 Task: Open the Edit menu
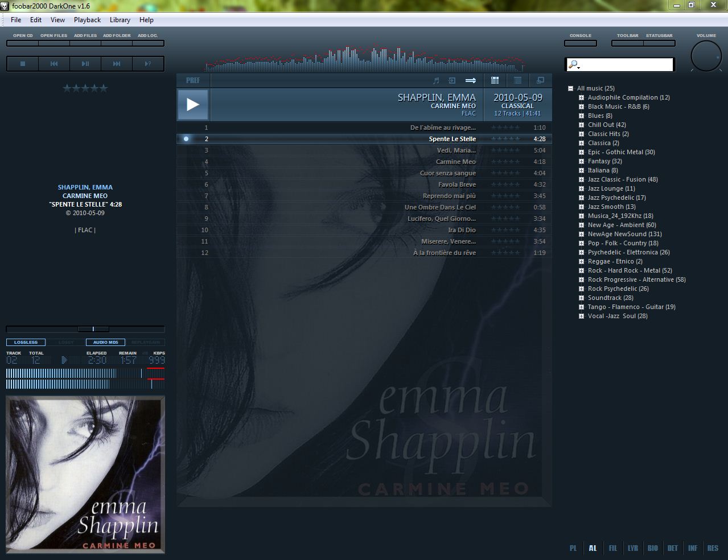click(36, 20)
